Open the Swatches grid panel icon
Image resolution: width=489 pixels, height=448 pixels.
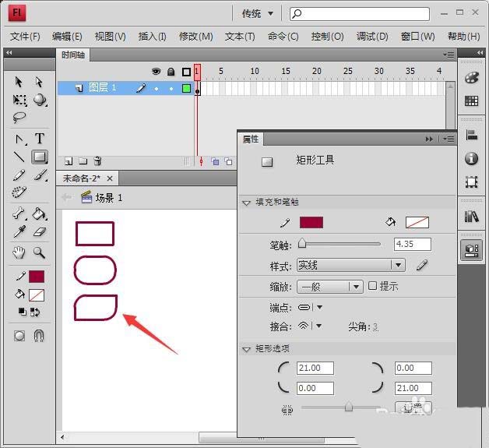pyautogui.click(x=471, y=101)
